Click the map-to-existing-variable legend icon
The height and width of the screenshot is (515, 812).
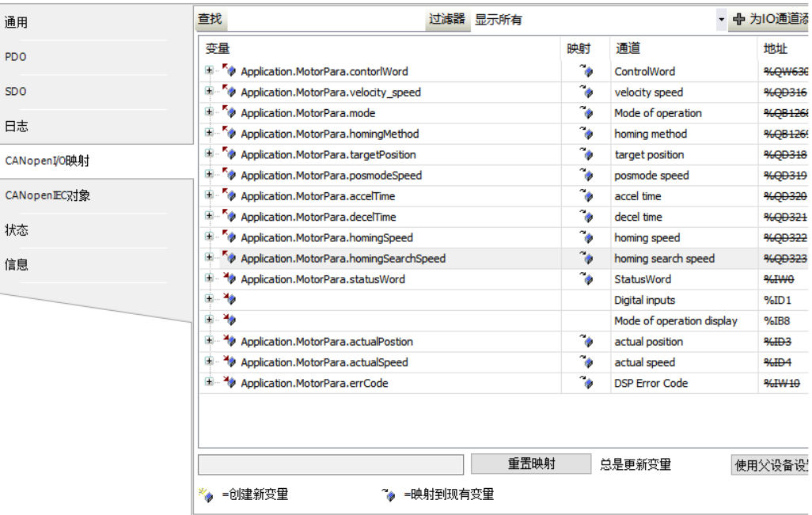(389, 494)
